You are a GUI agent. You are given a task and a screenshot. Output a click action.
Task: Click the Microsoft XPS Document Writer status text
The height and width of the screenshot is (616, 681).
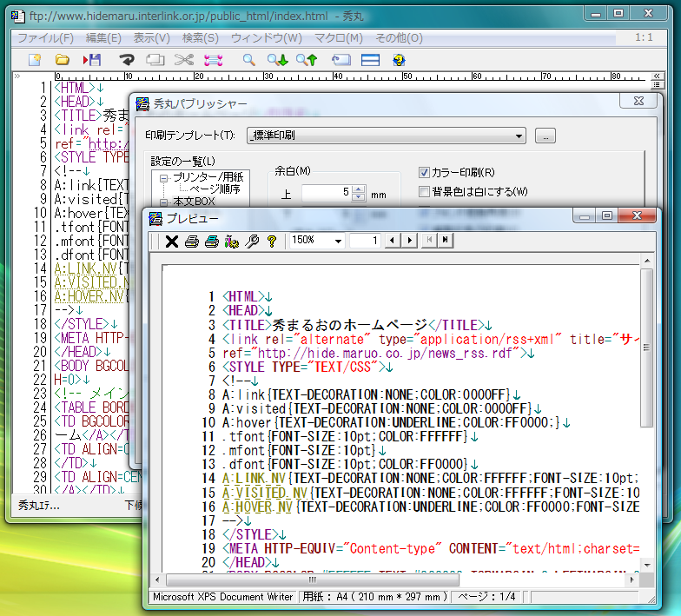tap(222, 597)
